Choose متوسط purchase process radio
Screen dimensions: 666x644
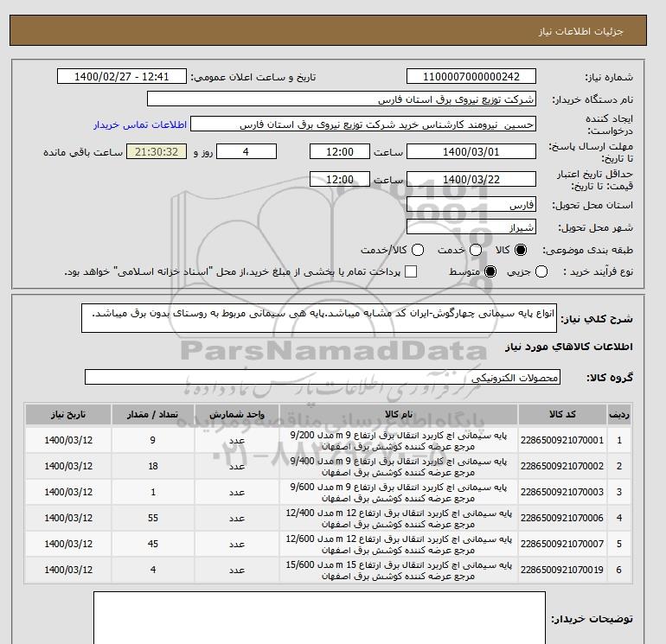click(490, 271)
